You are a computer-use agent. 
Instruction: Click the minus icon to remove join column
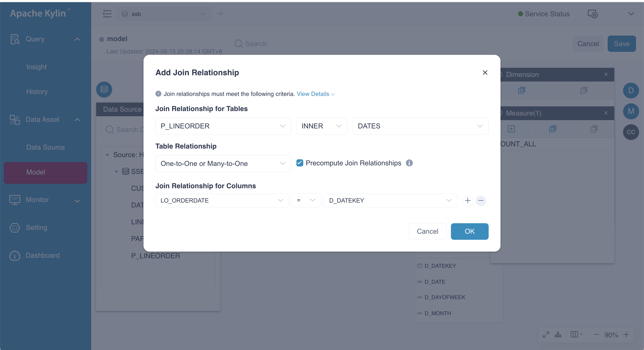481,201
